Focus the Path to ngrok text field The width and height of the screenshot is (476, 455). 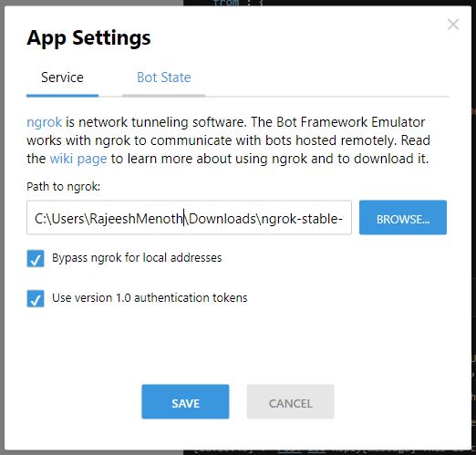189,218
